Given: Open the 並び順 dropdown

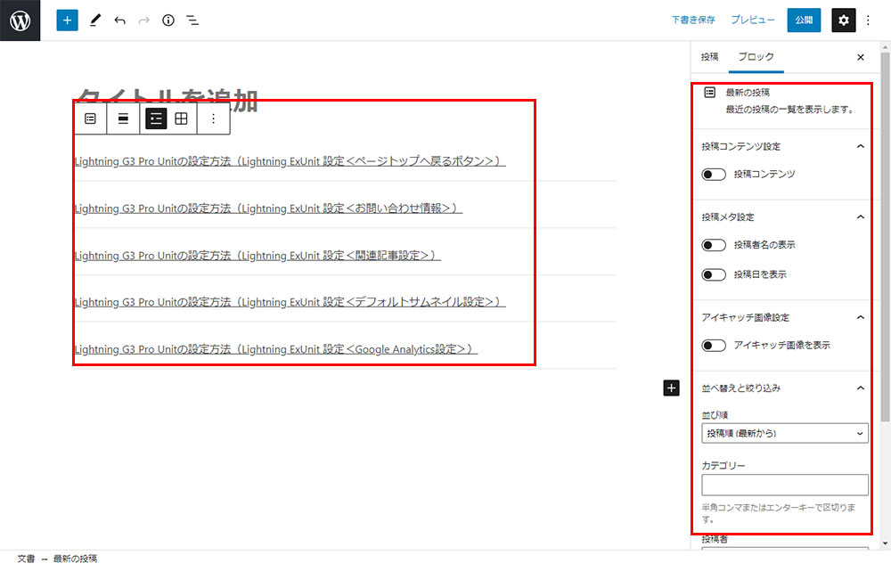Looking at the screenshot, I should pos(784,434).
